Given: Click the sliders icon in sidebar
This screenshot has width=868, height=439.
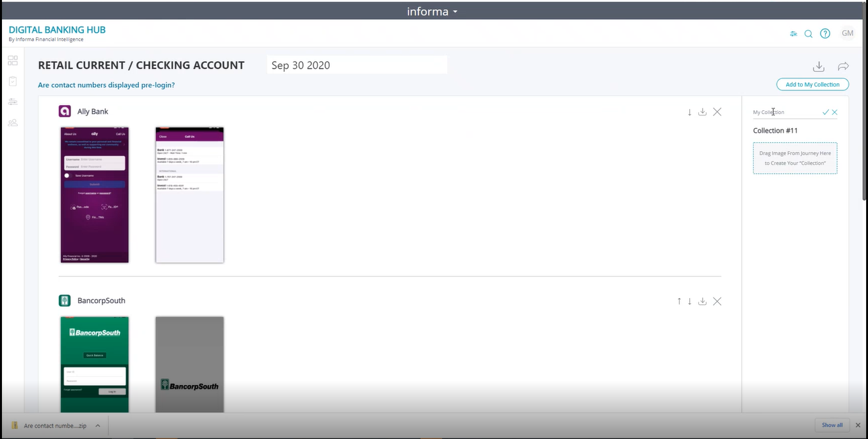Looking at the screenshot, I should pyautogui.click(x=13, y=102).
